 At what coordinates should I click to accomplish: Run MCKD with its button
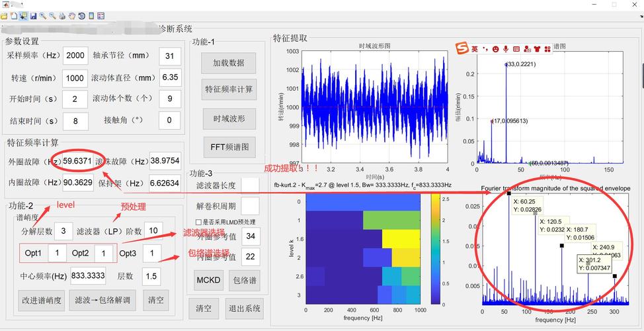(x=208, y=281)
